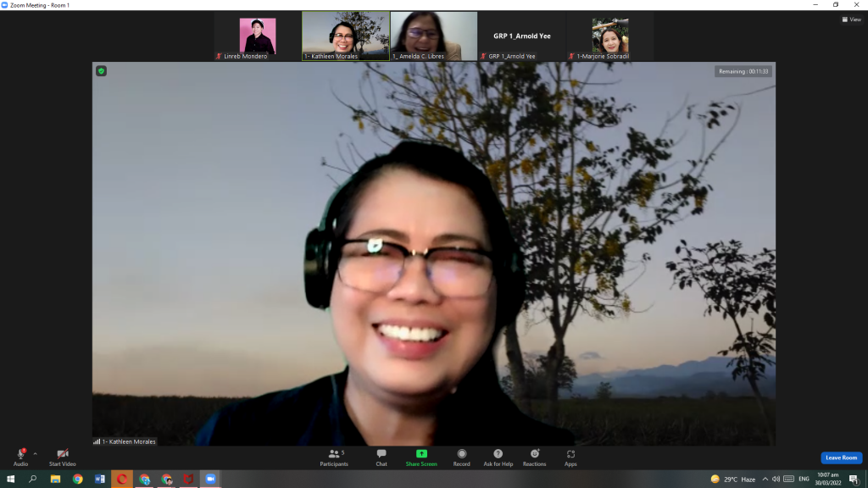Select GRP 1_Arnold Yee participant tile
Screen dimensions: 868x488
pos(522,36)
